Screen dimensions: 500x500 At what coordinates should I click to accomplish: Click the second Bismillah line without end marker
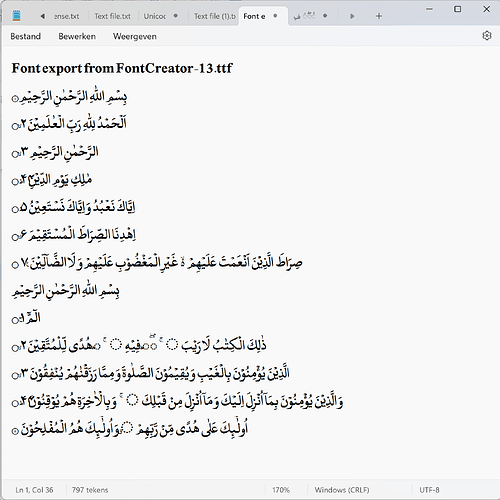tap(66, 291)
